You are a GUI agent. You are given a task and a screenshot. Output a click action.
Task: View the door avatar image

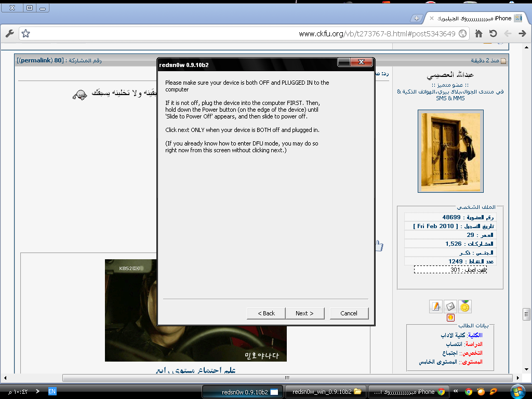point(450,151)
